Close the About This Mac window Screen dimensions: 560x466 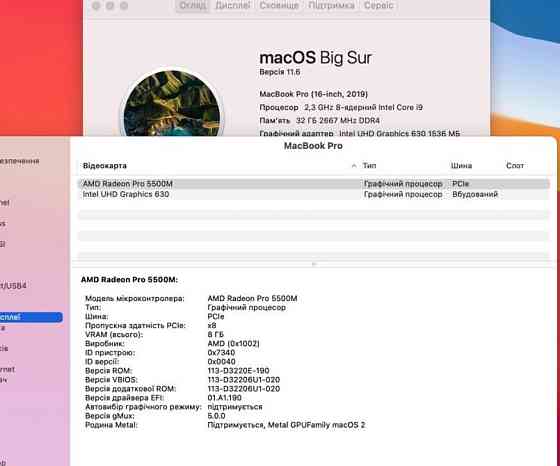pyautogui.click(x=96, y=6)
